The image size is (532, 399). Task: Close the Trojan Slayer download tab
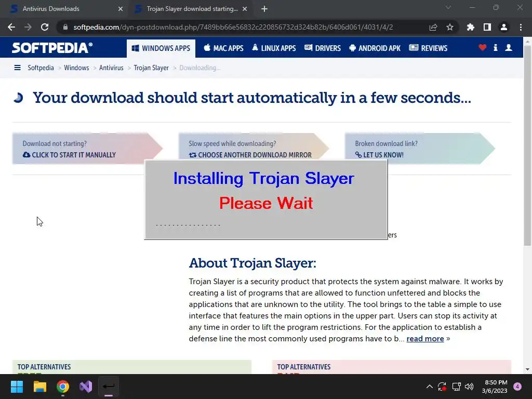pos(245,9)
